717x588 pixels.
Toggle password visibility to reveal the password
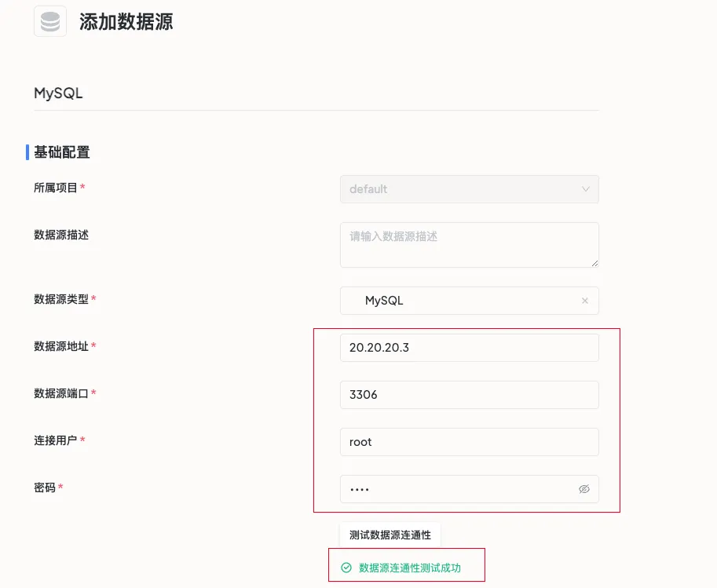[583, 488]
